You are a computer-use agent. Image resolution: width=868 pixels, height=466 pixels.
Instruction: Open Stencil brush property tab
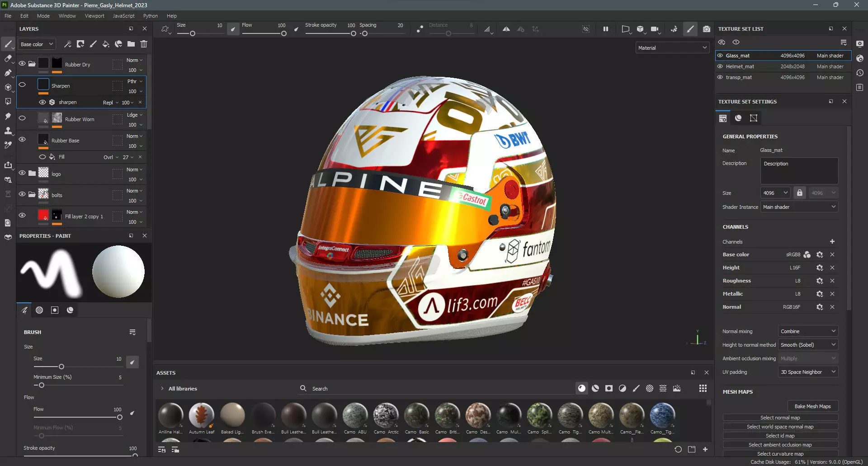click(x=55, y=310)
